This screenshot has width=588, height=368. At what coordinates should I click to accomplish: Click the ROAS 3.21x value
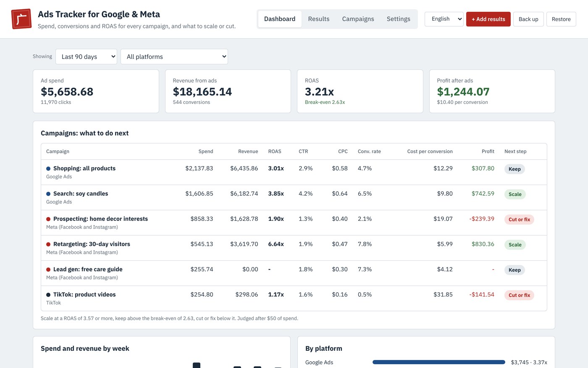pos(319,92)
